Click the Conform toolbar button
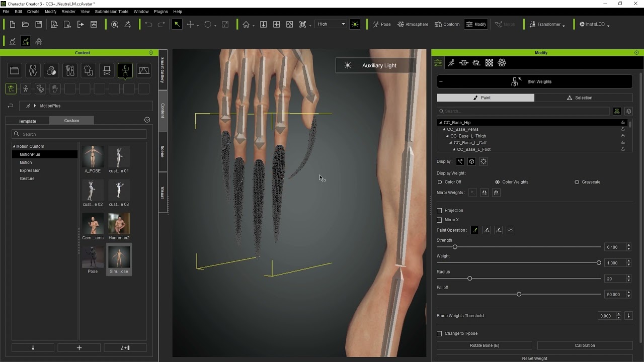The height and width of the screenshot is (362, 644). [447, 24]
